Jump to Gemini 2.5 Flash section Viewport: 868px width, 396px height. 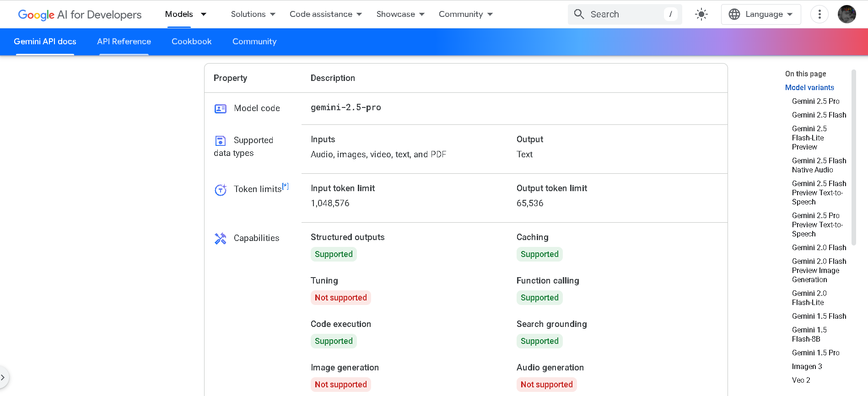[x=819, y=115]
